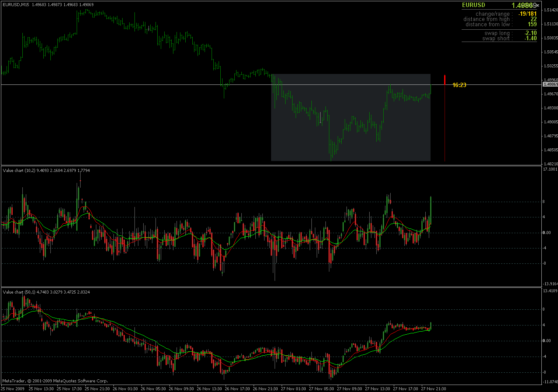This screenshot has width=558, height=392.
Task: Click the distance from high label
Action: click(x=487, y=19)
